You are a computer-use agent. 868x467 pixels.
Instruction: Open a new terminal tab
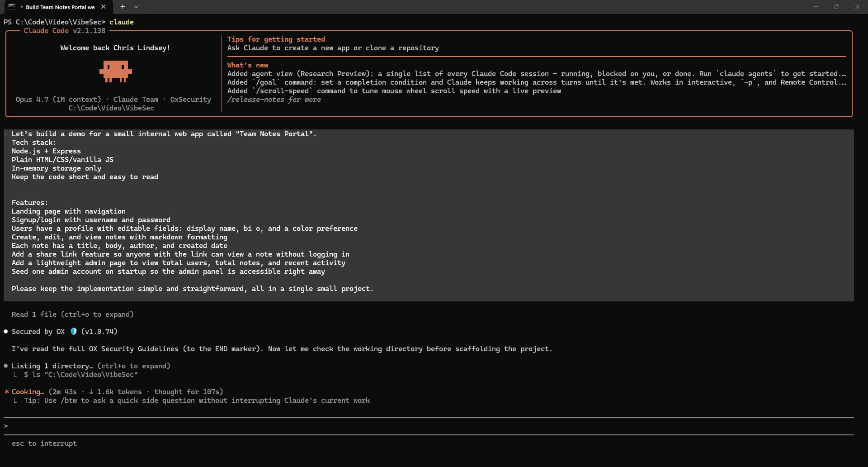123,7
